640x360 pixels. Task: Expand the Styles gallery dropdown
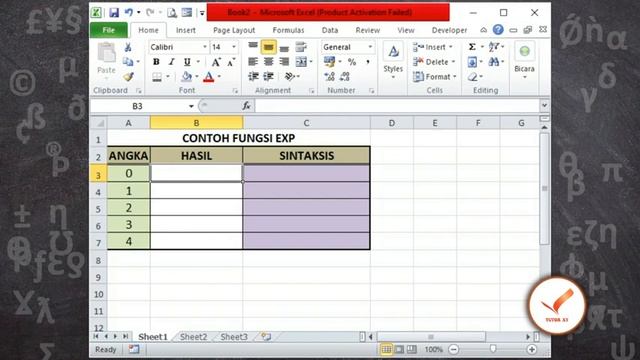click(393, 78)
